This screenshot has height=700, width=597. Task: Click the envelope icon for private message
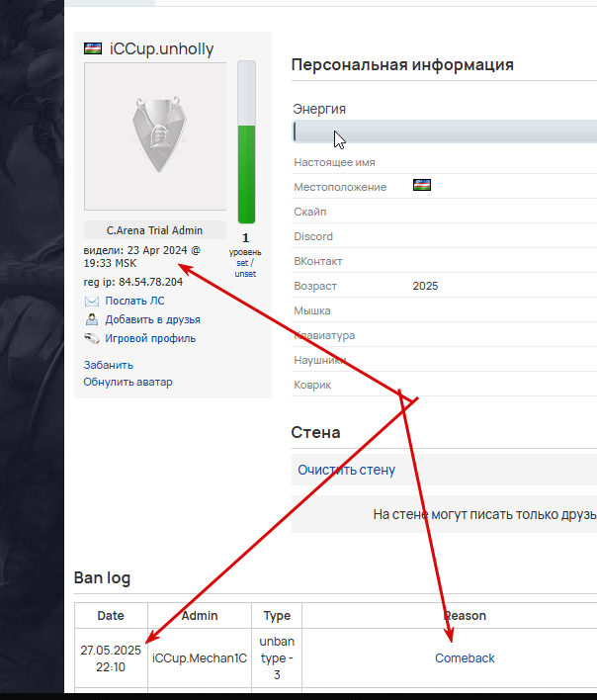click(x=92, y=302)
